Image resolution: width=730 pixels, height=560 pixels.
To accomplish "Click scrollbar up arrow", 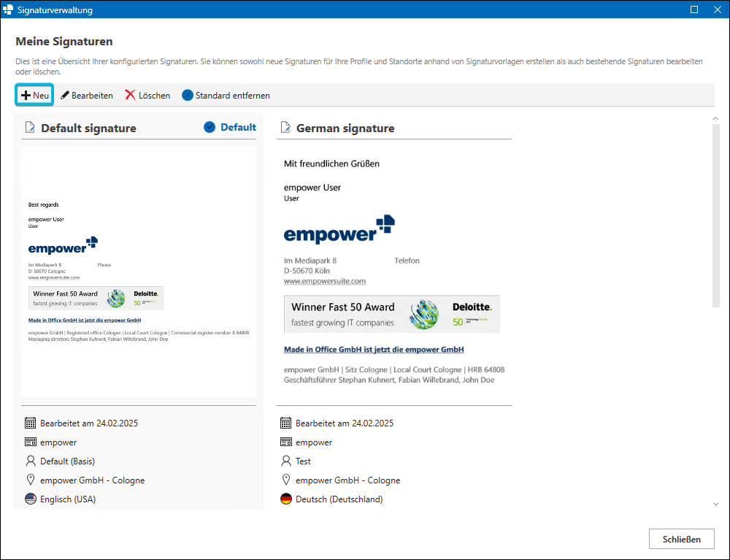I will point(715,119).
